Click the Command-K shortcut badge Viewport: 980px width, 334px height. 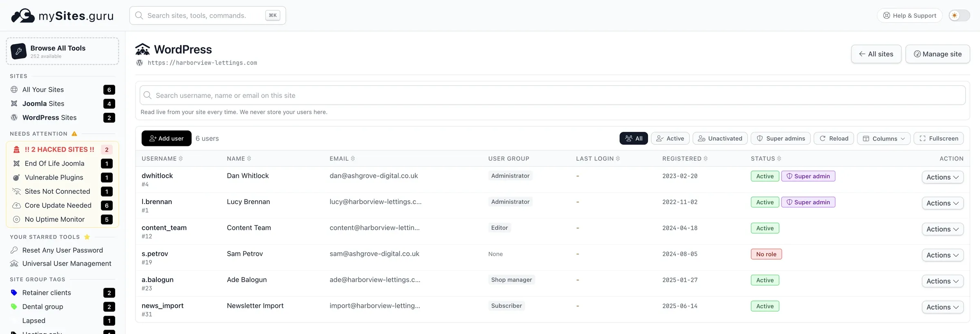coord(273,16)
